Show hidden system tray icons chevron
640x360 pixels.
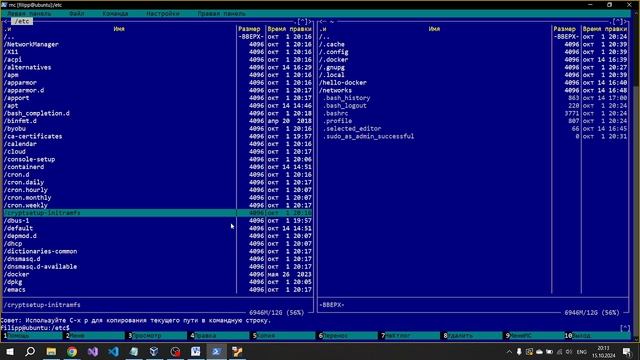[x=509, y=352]
